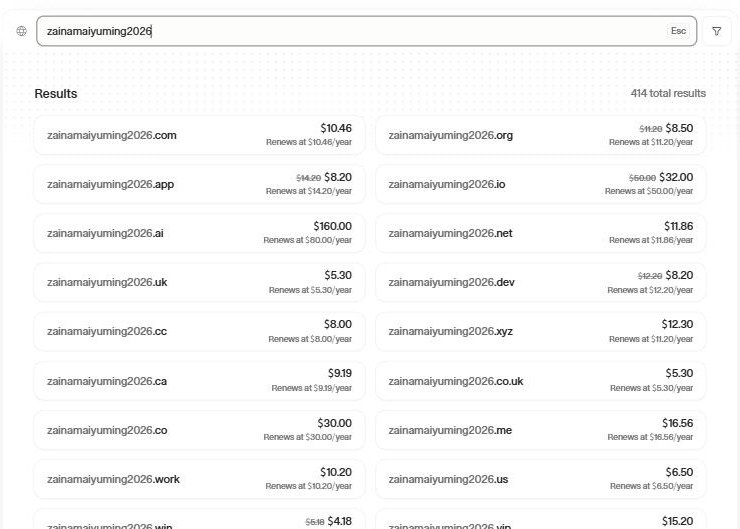The width and height of the screenshot is (740, 529).
Task: Pick the zainamaiyuming2026.net domain card
Action: [540, 233]
